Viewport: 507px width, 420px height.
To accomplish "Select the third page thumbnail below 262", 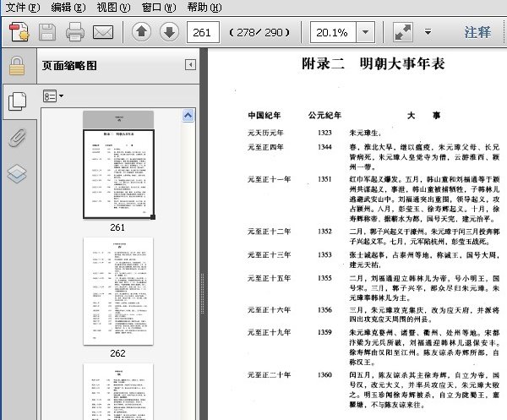I will (118, 391).
